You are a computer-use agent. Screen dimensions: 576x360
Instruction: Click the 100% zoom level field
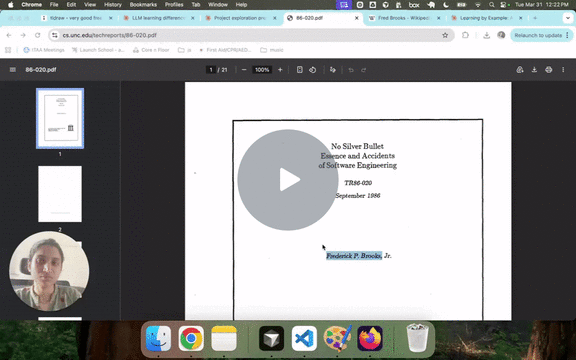point(262,70)
